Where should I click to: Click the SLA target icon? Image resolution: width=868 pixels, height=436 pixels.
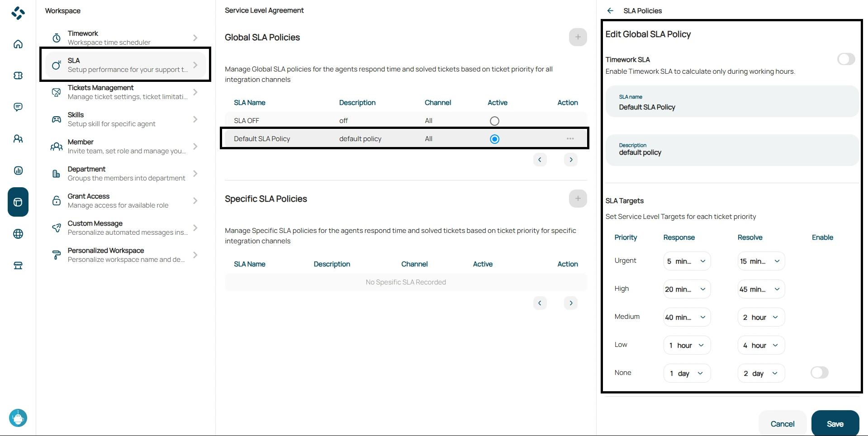[57, 65]
